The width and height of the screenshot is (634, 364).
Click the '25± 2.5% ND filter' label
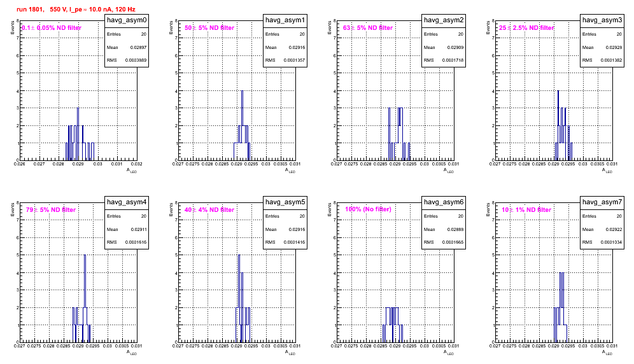(526, 28)
